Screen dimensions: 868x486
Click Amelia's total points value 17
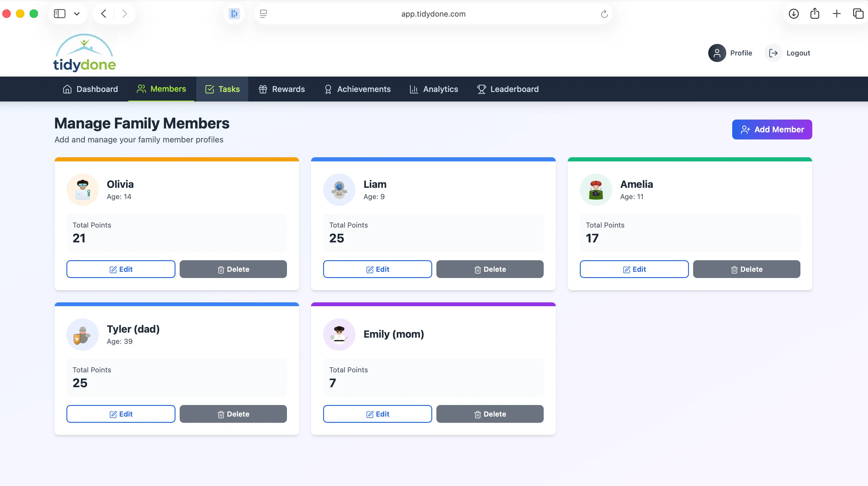pyautogui.click(x=592, y=238)
